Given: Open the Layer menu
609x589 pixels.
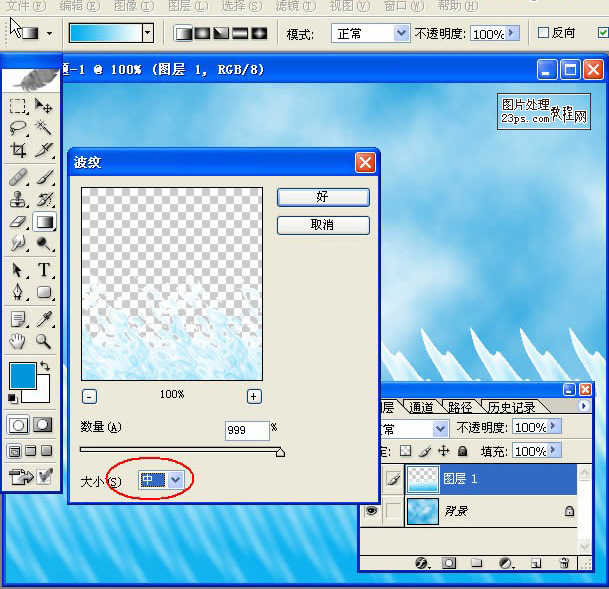Looking at the screenshot, I should tap(188, 6).
